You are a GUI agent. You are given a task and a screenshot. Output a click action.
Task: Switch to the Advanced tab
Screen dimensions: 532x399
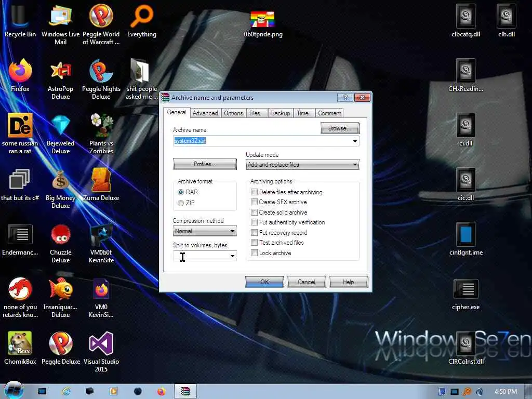[x=205, y=113]
